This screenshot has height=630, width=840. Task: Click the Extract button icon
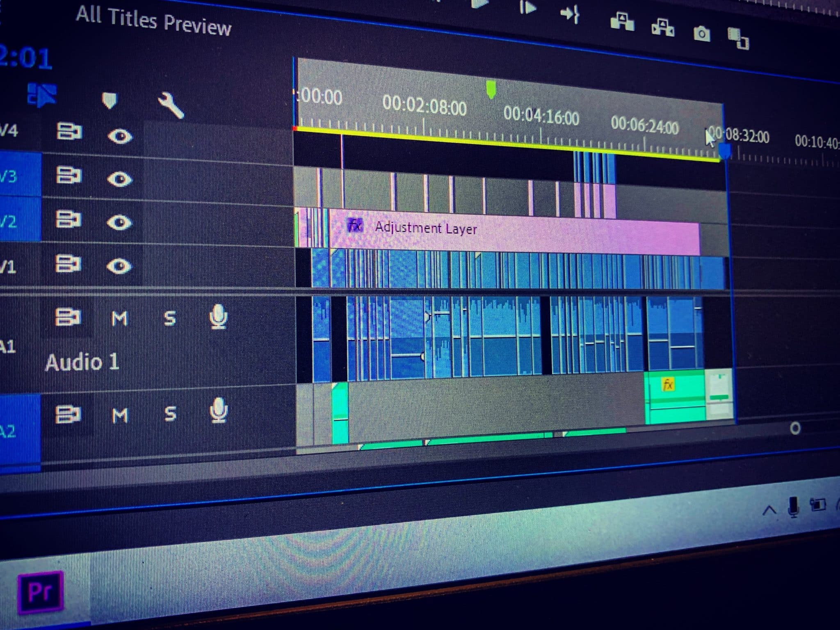click(x=662, y=27)
